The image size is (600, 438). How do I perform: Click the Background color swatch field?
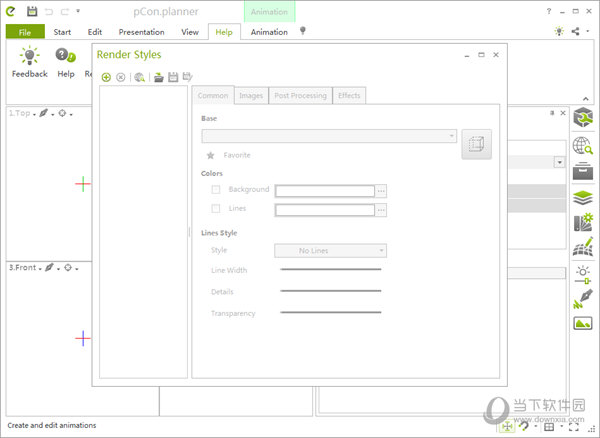(x=324, y=191)
